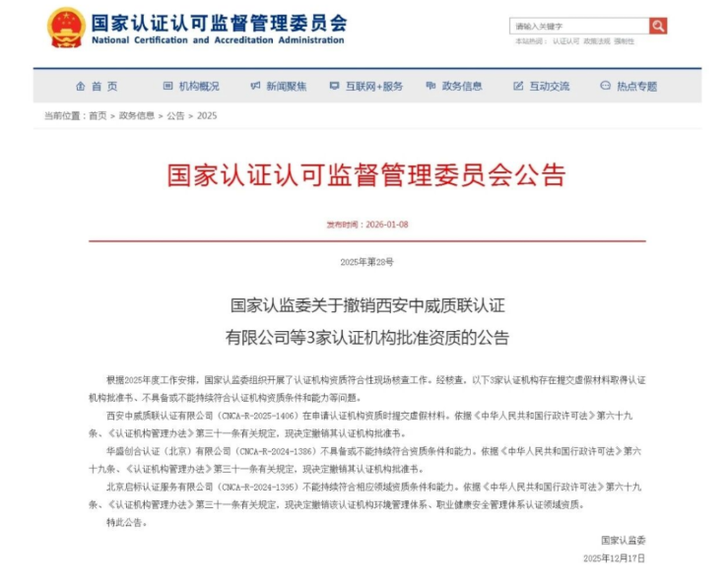
Task: Open the 互动交流 navigation item
Action: point(550,87)
